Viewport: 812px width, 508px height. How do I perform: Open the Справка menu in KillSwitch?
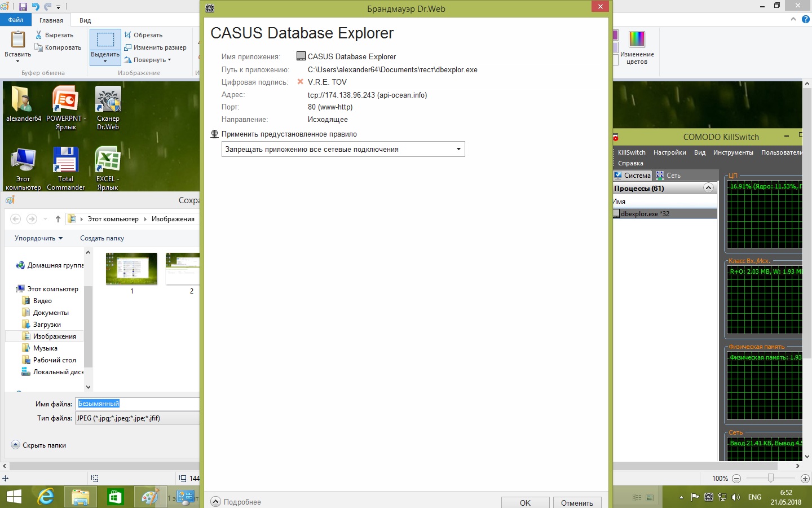click(630, 163)
